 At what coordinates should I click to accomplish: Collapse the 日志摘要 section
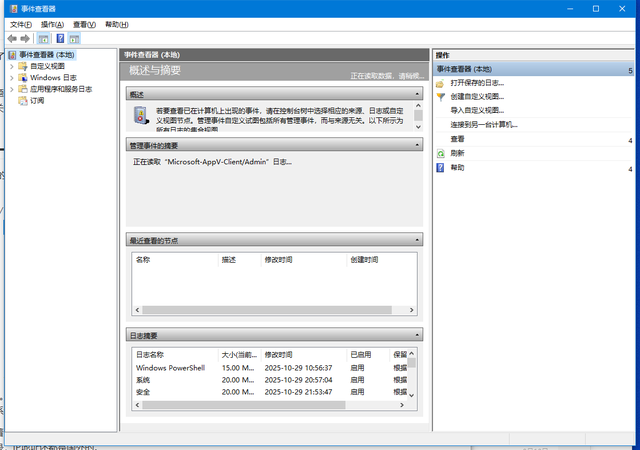(417, 335)
